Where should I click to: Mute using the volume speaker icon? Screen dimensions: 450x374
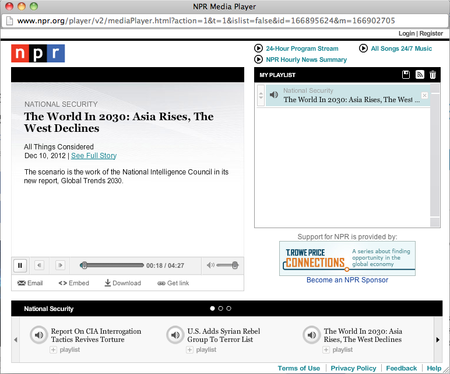[210, 265]
